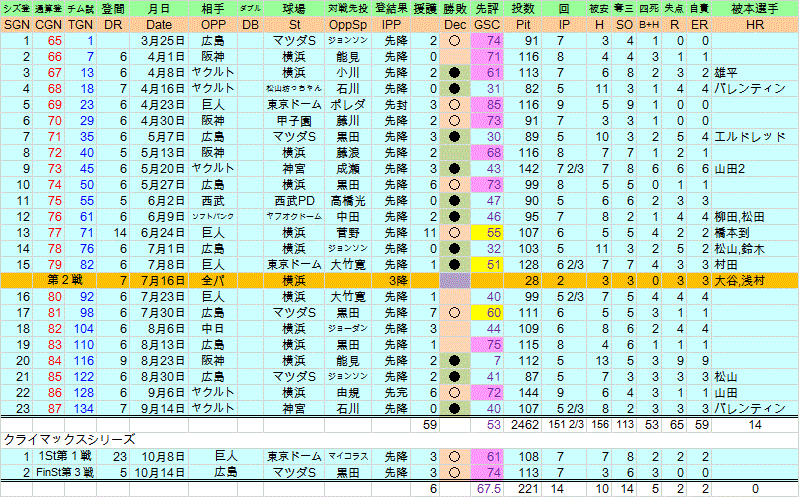Click the playoff date 10月14日

coord(159,473)
